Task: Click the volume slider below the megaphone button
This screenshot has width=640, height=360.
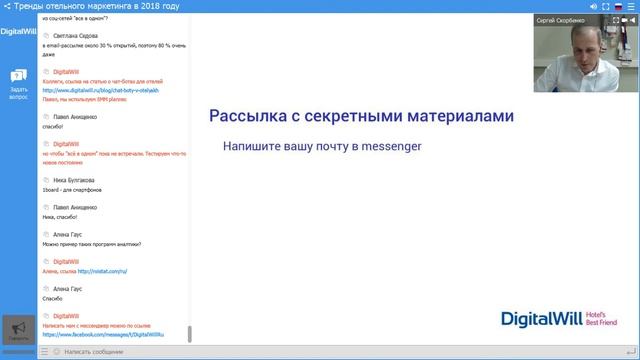Action: 19,352
